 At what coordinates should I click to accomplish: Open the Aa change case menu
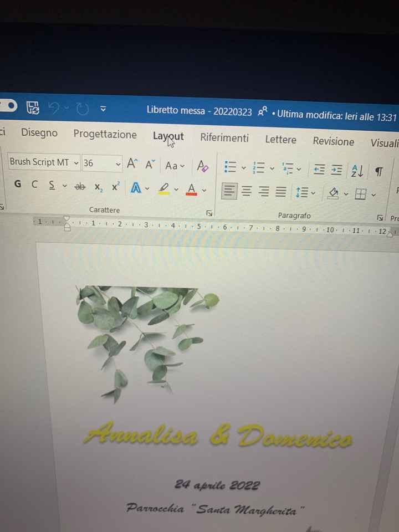[x=175, y=166]
